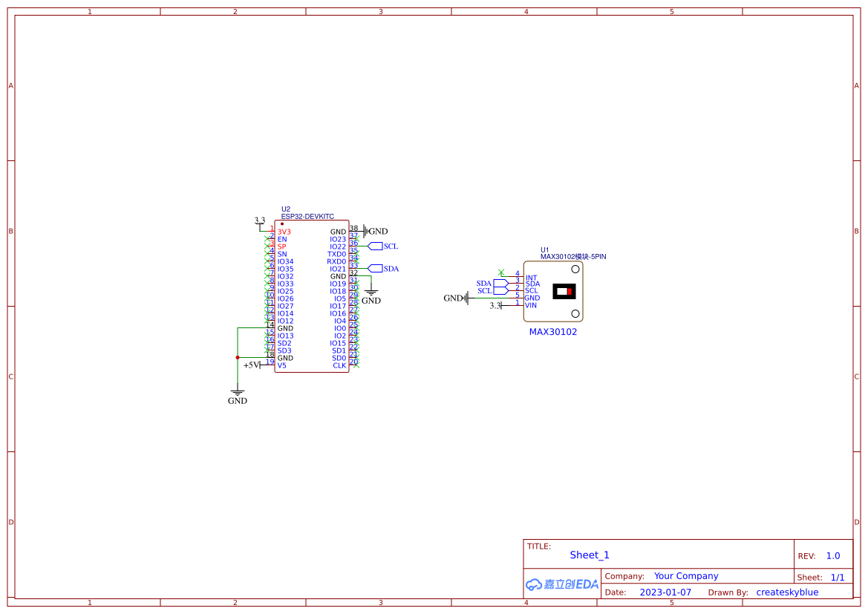Edit the Your Company field
The height and width of the screenshot is (614, 868).
coord(686,576)
